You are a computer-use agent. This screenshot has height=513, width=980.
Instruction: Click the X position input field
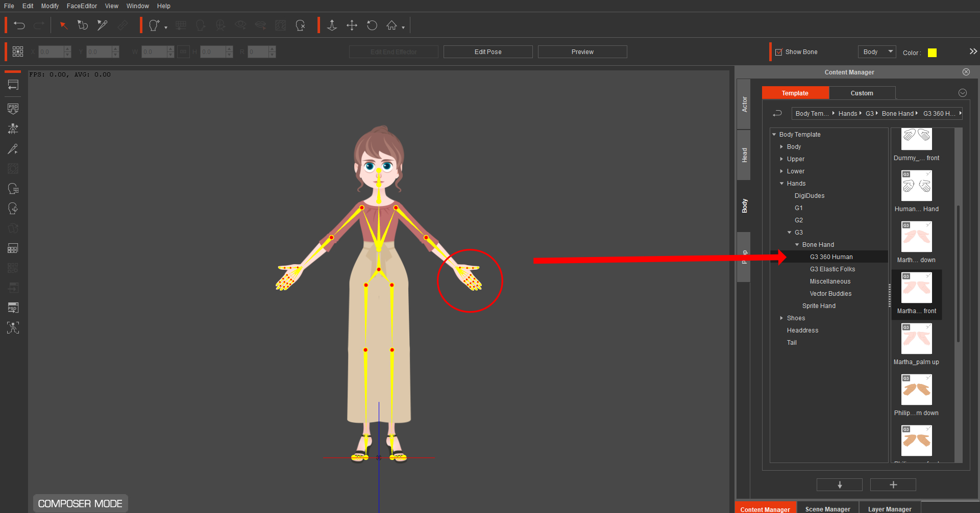click(51, 52)
